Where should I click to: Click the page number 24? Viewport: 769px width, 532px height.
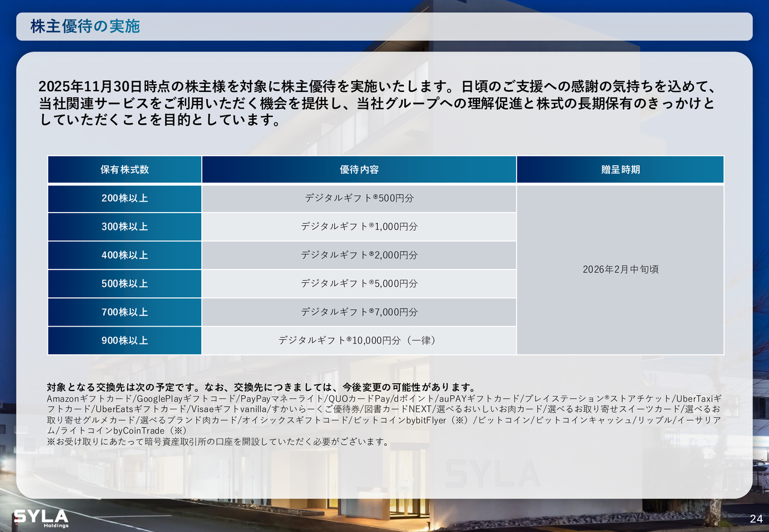[x=756, y=519]
